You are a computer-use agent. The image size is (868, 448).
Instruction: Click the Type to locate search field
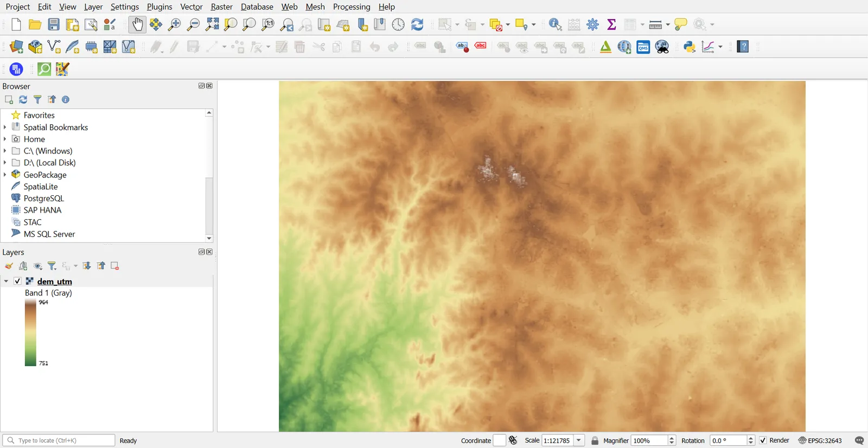tap(59, 440)
